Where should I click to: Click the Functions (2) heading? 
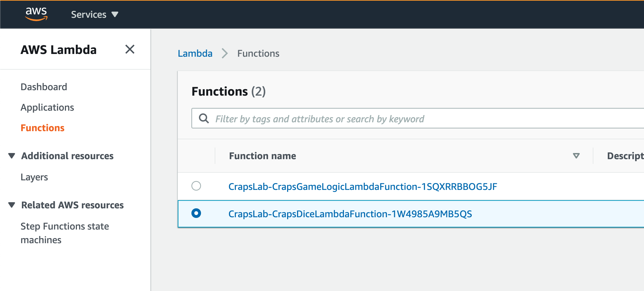[x=229, y=92]
